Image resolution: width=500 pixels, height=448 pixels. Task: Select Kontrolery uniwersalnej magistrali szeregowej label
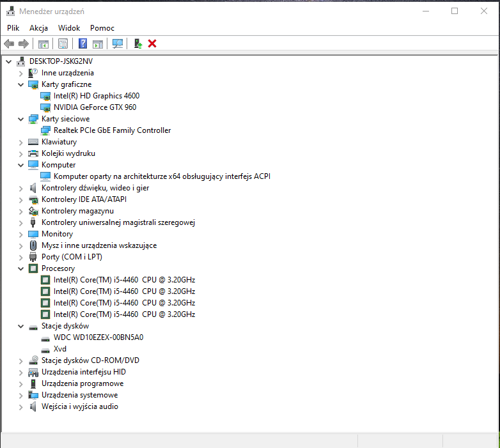[118, 222]
